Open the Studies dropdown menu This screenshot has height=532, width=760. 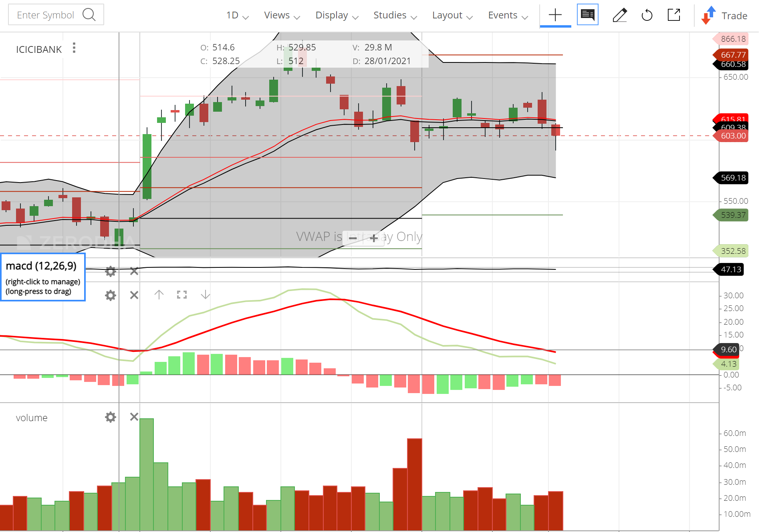click(395, 16)
